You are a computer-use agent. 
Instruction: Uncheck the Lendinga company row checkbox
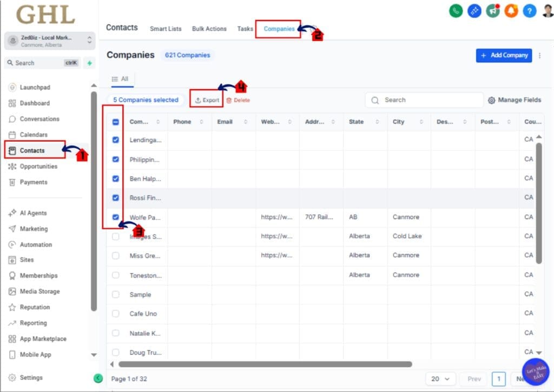click(x=115, y=139)
